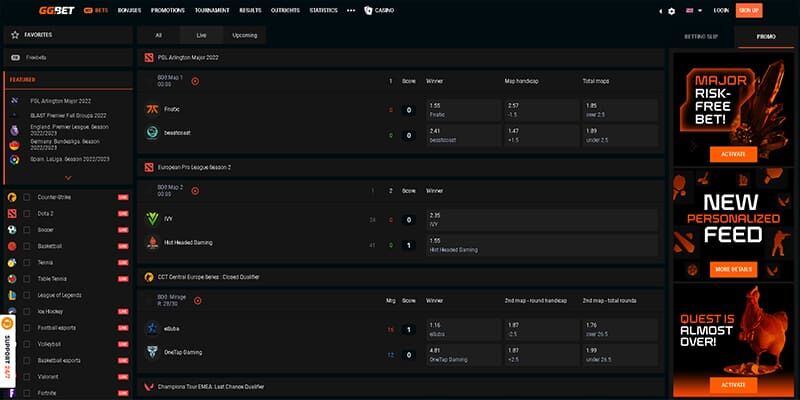Open the Promotions menu item
Viewport: 800px width, 400px height.
point(168,10)
